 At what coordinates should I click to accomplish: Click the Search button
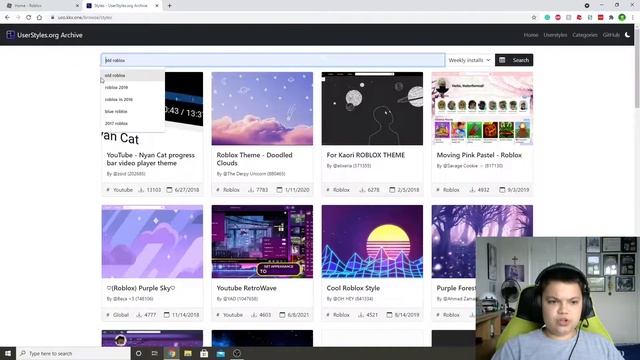514,60
